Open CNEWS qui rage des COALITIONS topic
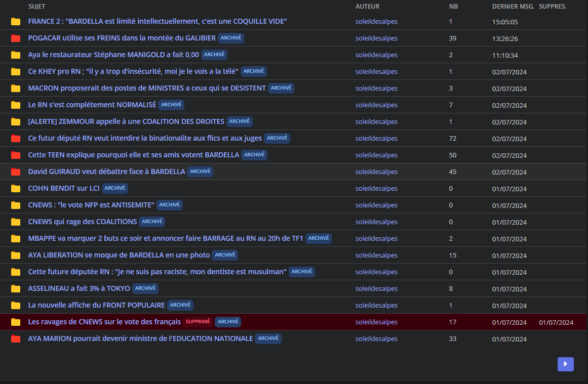588x384 pixels. pos(83,222)
